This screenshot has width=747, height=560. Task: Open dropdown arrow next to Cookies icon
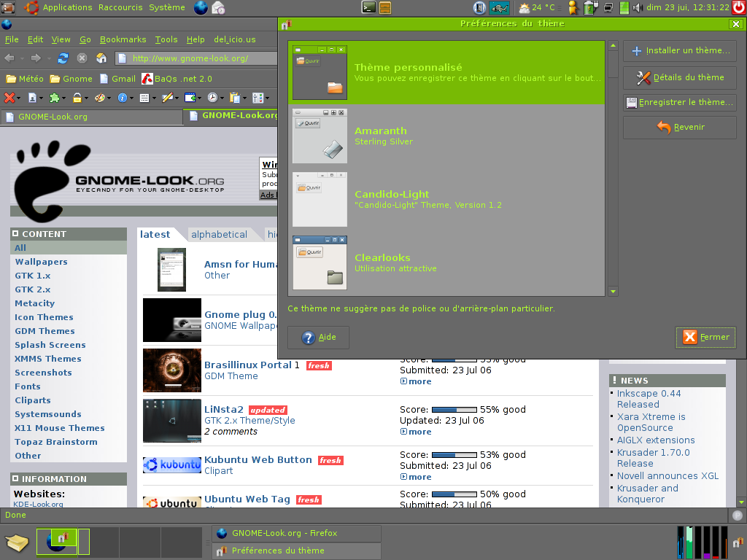pyautogui.click(x=41, y=98)
